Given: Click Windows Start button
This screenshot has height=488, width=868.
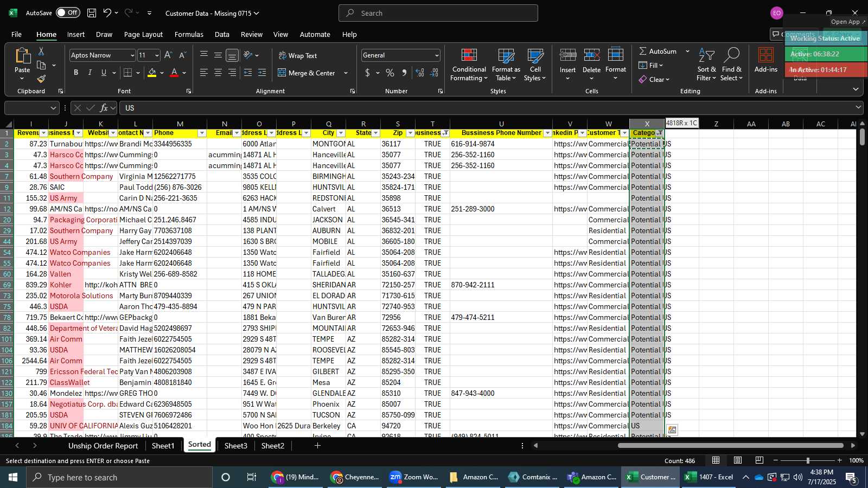Looking at the screenshot, I should pyautogui.click(x=13, y=477).
